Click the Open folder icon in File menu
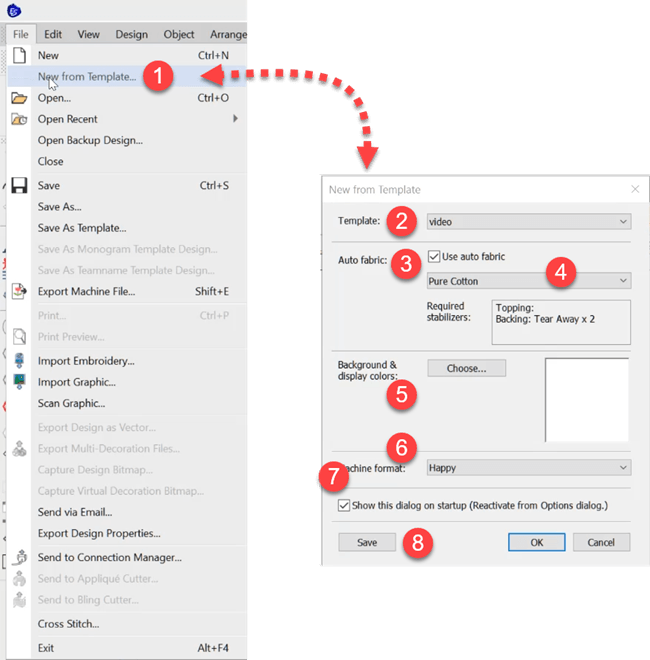This screenshot has height=660, width=650. [x=18, y=98]
